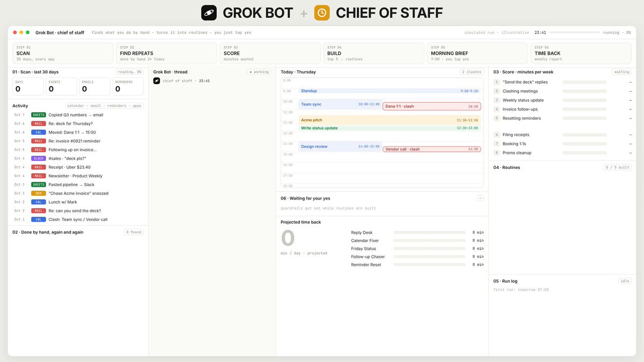
Task: Click the orange Chief of Staff clock icon
Action: point(322,12)
